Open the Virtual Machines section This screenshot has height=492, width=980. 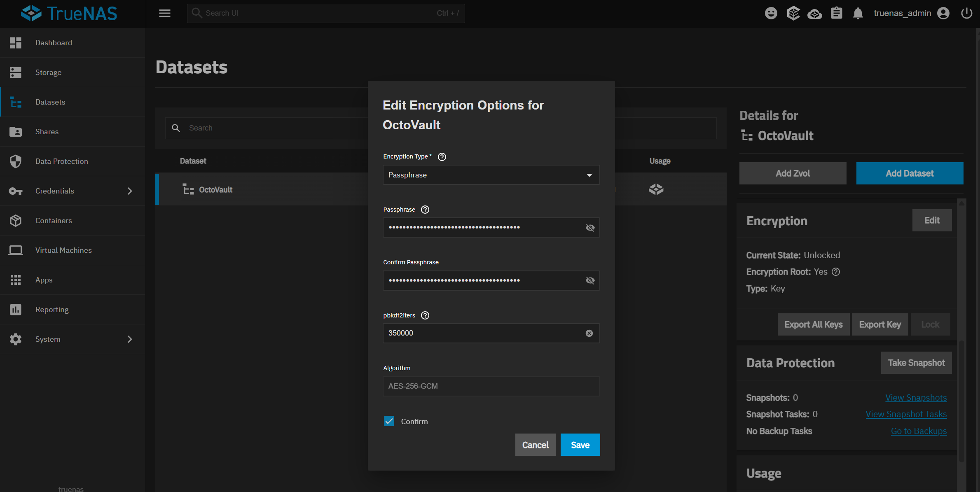(63, 250)
